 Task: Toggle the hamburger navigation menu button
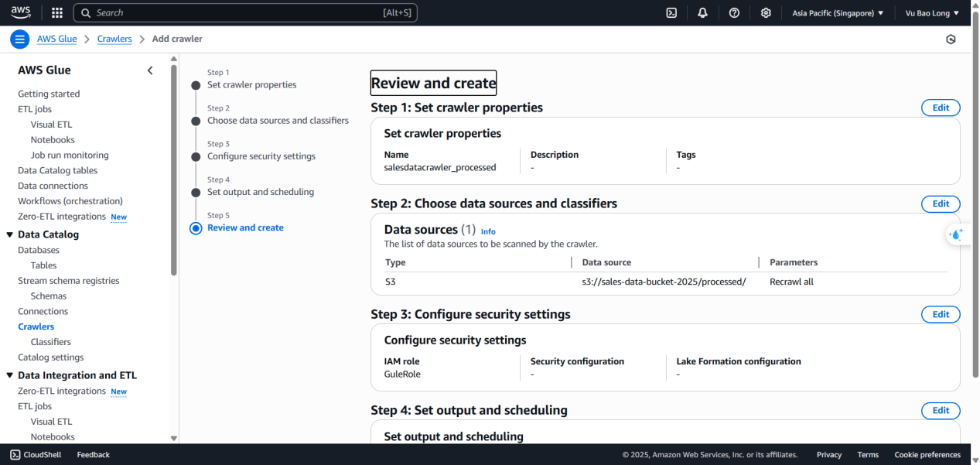(x=20, y=39)
